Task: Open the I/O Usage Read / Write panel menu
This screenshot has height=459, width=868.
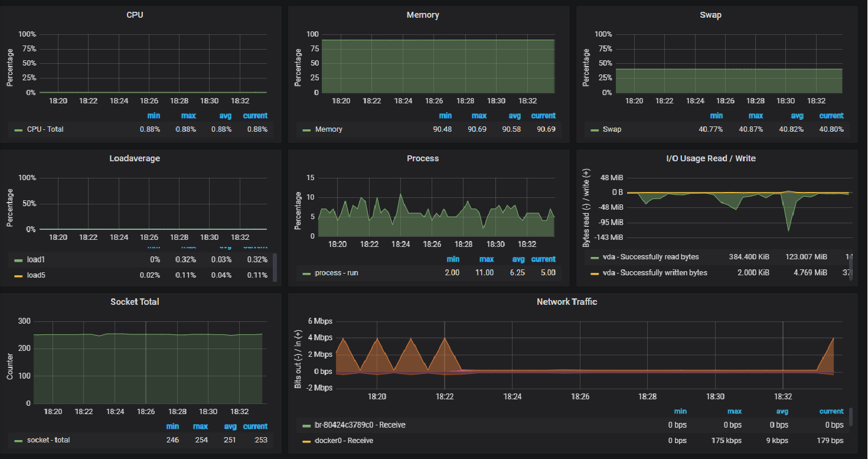Action: 710,158
